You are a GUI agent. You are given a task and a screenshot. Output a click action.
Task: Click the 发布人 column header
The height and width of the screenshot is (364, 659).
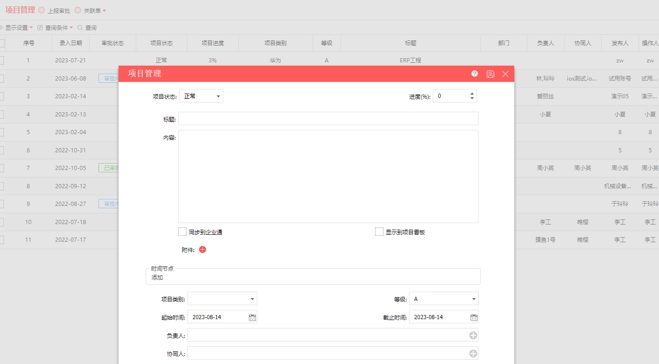620,43
